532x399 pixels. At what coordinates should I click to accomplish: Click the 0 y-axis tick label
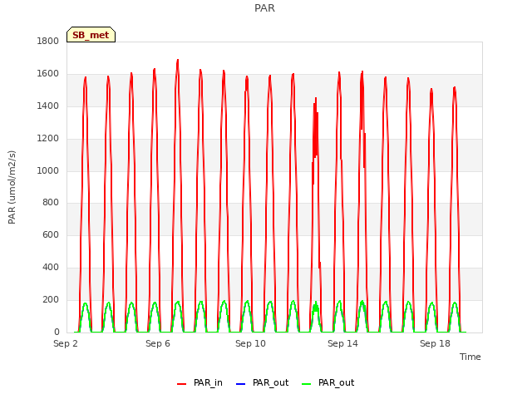click(x=57, y=332)
